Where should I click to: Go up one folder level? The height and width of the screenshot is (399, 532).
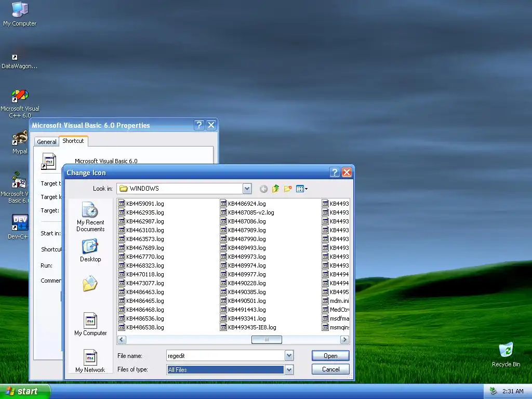(x=275, y=189)
